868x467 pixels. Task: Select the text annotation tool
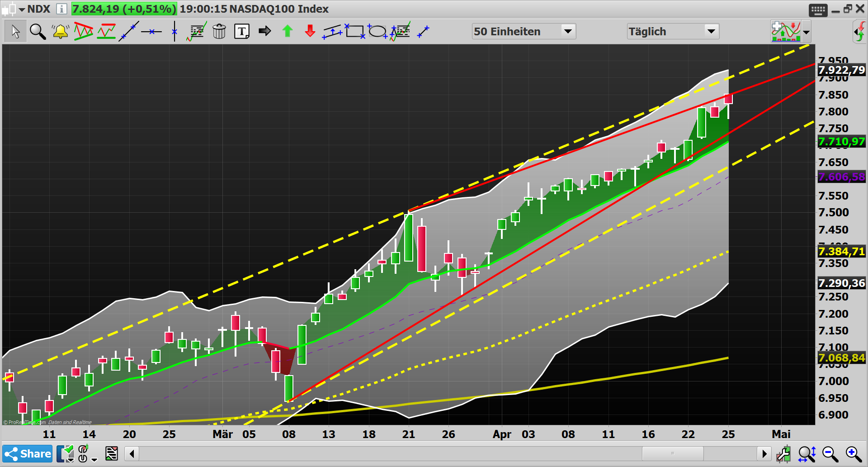click(x=242, y=31)
